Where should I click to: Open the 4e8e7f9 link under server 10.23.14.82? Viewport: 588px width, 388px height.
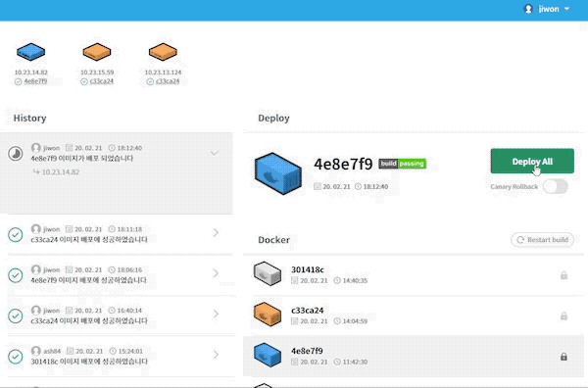click(35, 81)
